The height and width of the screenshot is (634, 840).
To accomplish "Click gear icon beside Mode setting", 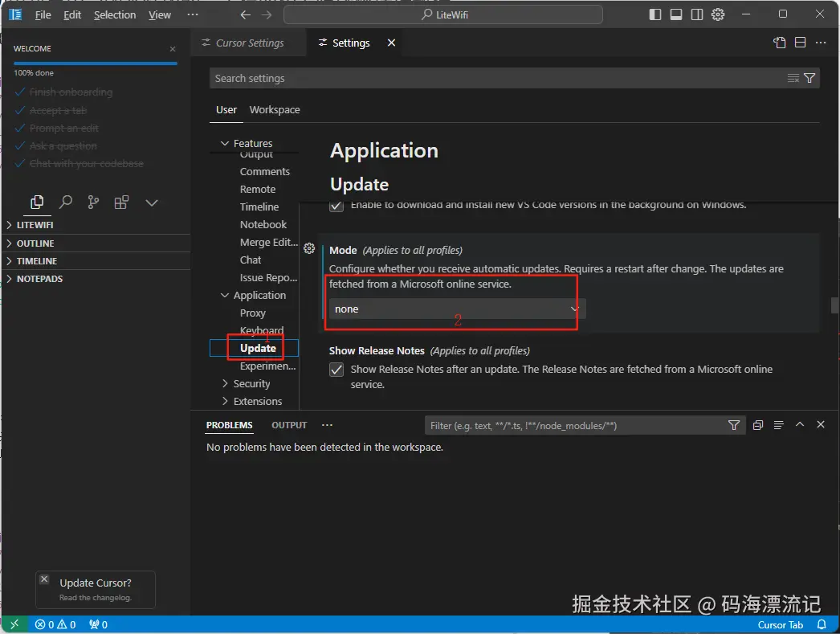I will (x=309, y=248).
